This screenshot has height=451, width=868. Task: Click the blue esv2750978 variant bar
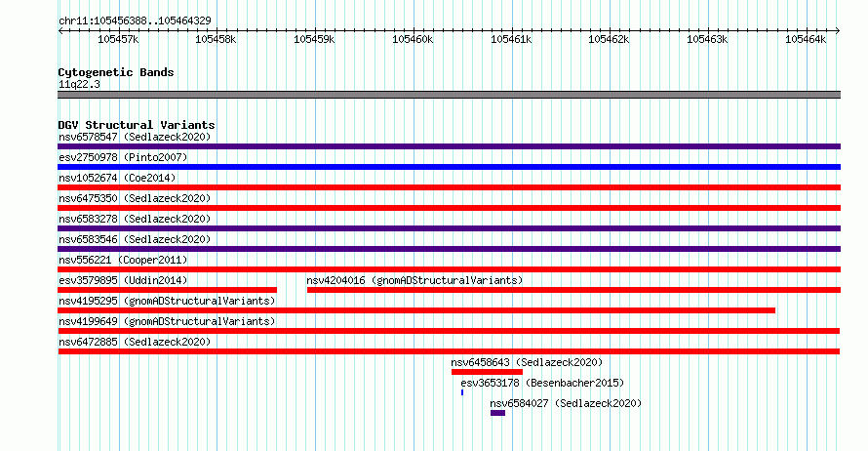coord(449,167)
